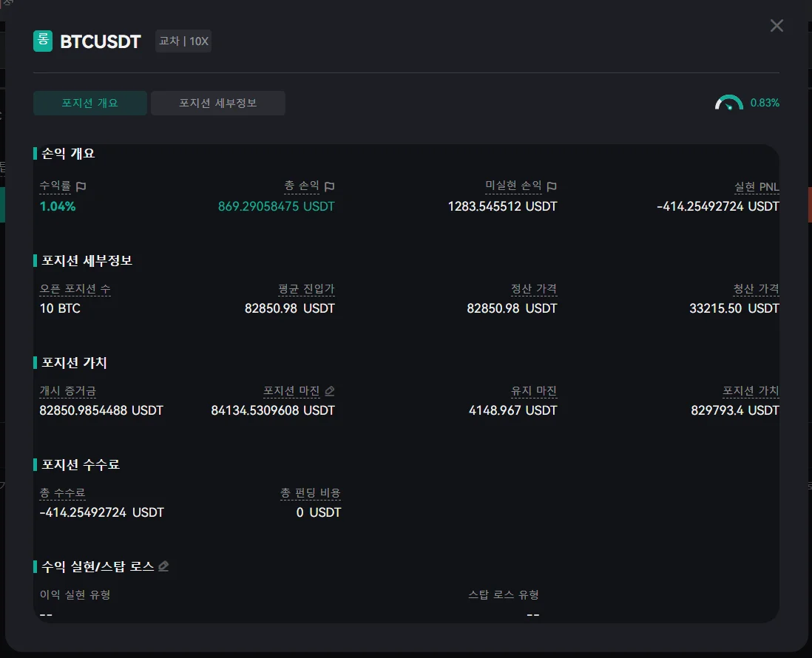Edit 수익 실현/스탑 로스 via pencil icon
Image resolution: width=812 pixels, height=658 pixels.
[163, 566]
